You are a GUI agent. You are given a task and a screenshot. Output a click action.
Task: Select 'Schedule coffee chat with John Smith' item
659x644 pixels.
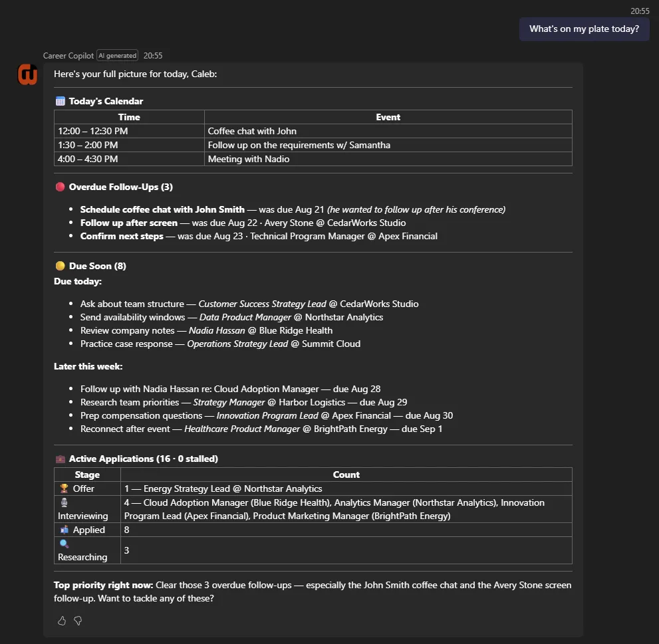click(x=293, y=209)
